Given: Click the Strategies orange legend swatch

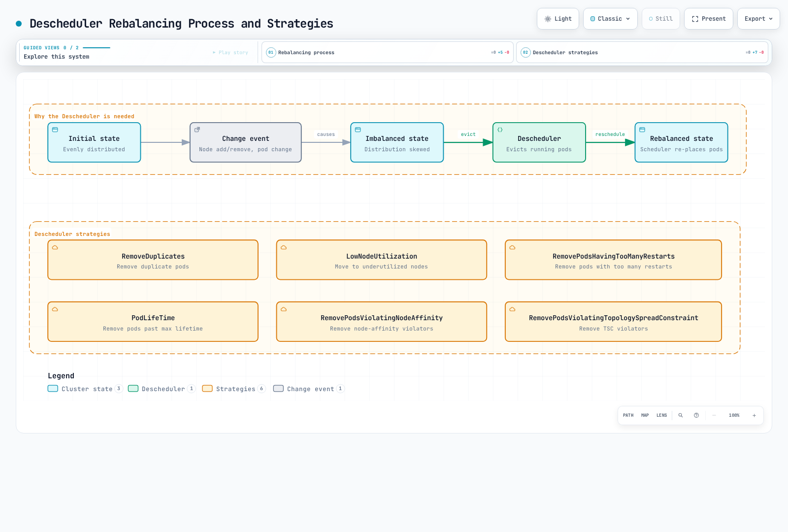Looking at the screenshot, I should pyautogui.click(x=207, y=389).
